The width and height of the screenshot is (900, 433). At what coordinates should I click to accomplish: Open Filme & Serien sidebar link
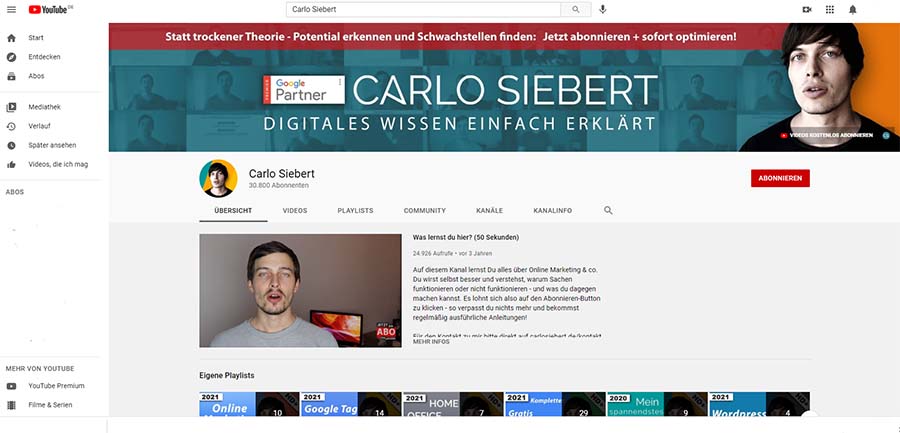pos(51,405)
